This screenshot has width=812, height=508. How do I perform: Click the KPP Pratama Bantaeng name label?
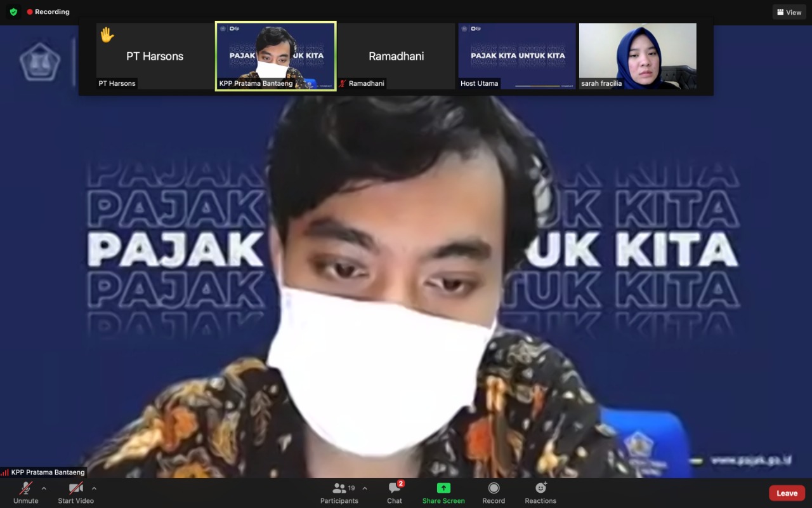[x=48, y=472]
